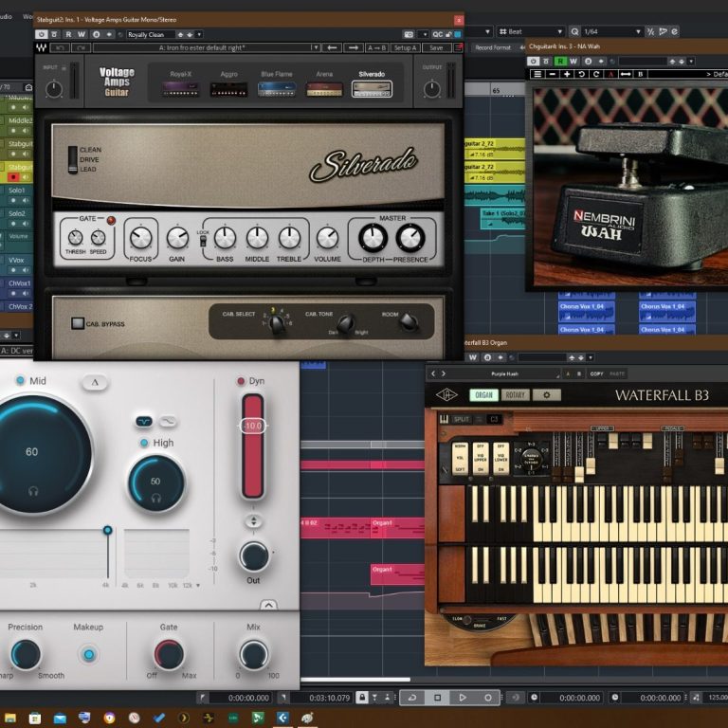Viewport: 728px width, 728px height.
Task: Click the transport Stop button
Action: 437,698
